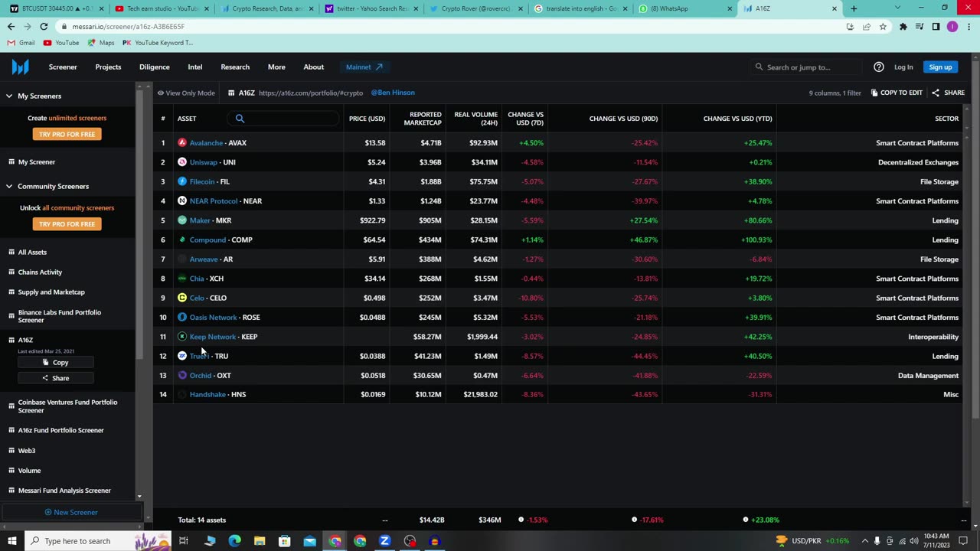Open the More nav menu
The image size is (980, 551).
coord(276,67)
